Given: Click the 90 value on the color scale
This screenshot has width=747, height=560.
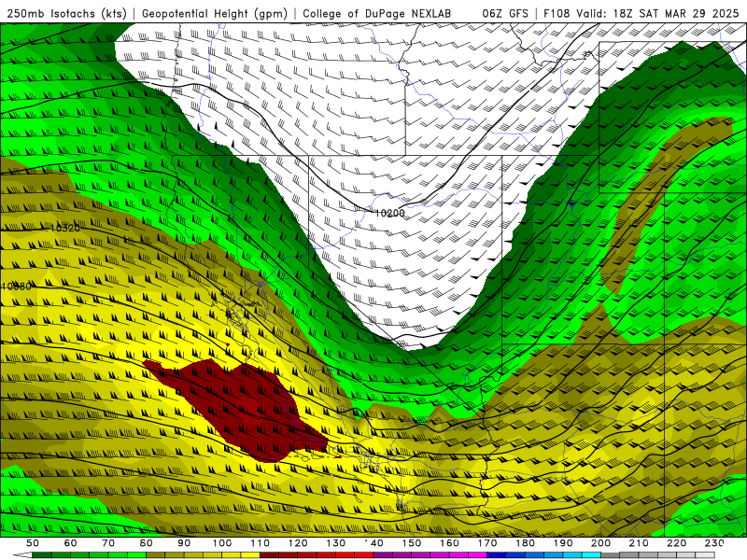Looking at the screenshot, I should pyautogui.click(x=184, y=543).
